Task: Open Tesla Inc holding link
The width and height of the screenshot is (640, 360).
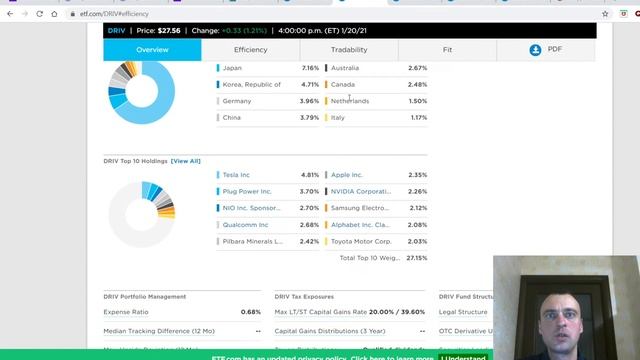Action: [236, 175]
